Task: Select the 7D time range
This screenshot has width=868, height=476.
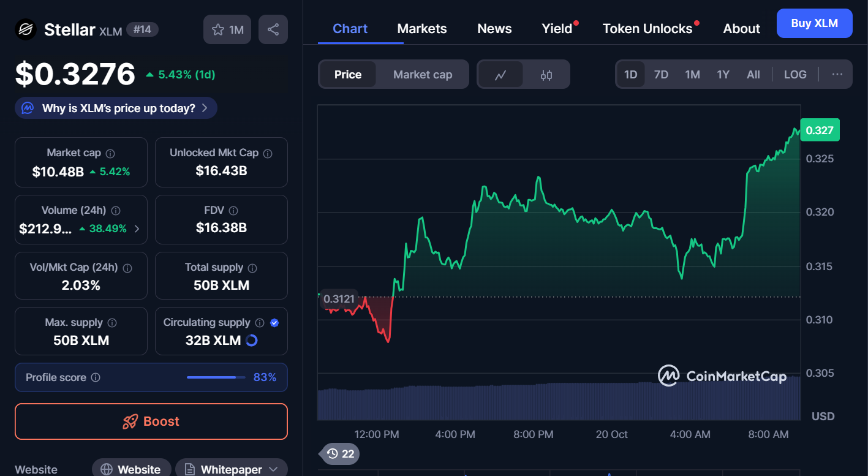Action: click(661, 74)
